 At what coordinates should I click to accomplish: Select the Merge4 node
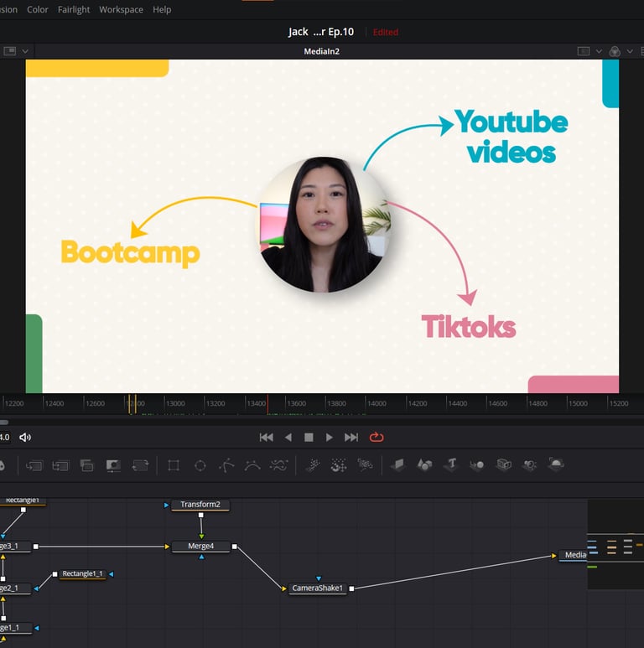[200, 546]
